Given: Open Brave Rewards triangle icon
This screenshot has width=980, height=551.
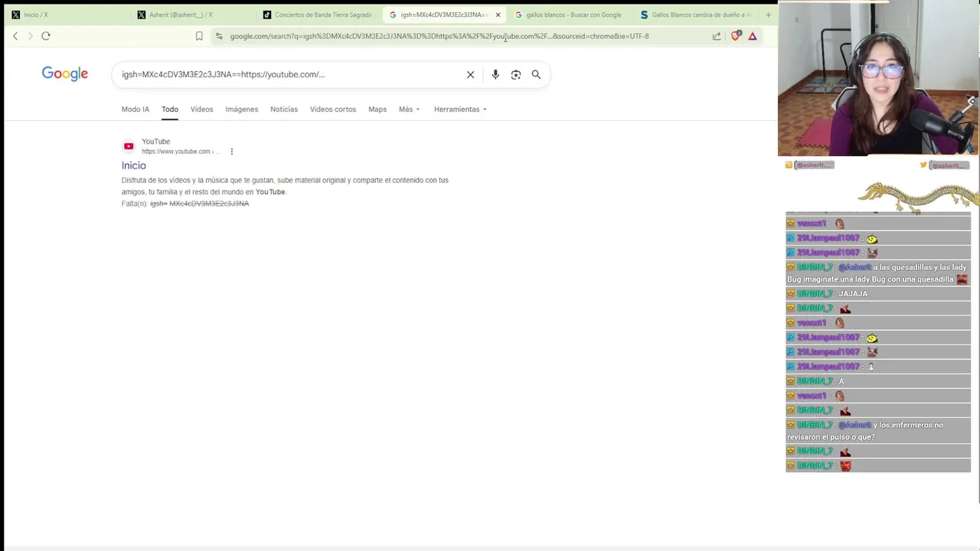Looking at the screenshot, I should click(x=753, y=36).
